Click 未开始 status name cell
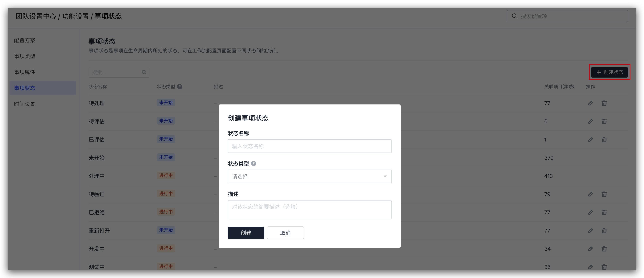 coord(96,158)
